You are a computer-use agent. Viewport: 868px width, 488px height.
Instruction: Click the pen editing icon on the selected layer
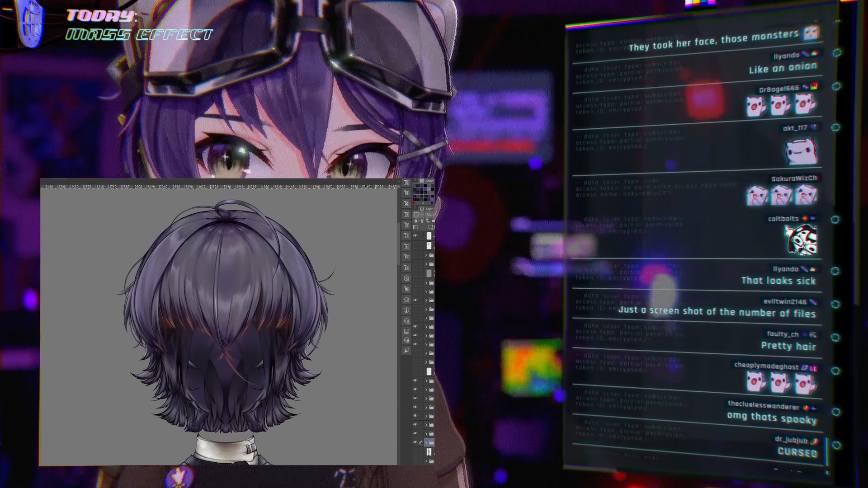[421, 442]
